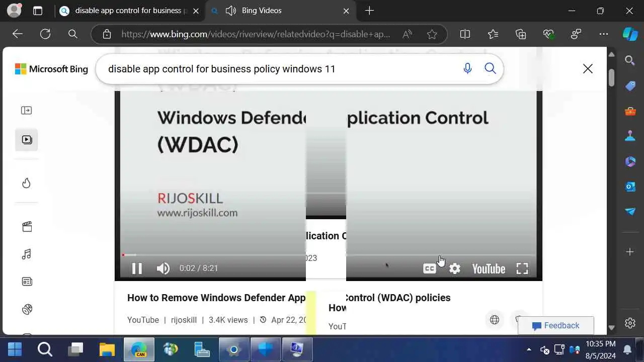Open the video player settings gear

455,268
